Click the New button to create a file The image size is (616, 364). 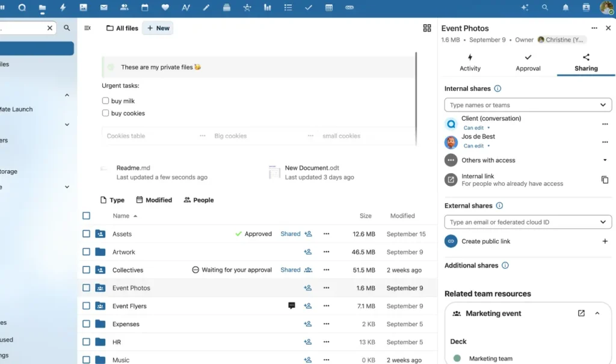point(157,28)
